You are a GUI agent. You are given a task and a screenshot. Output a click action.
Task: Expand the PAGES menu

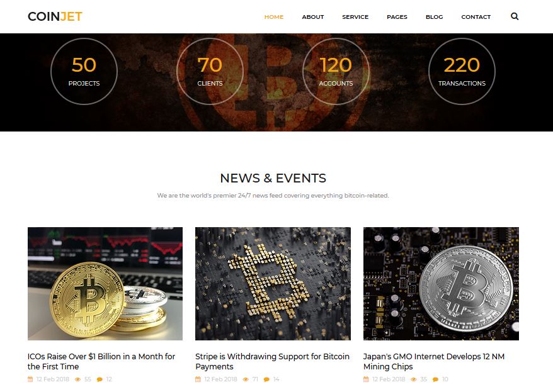397,17
